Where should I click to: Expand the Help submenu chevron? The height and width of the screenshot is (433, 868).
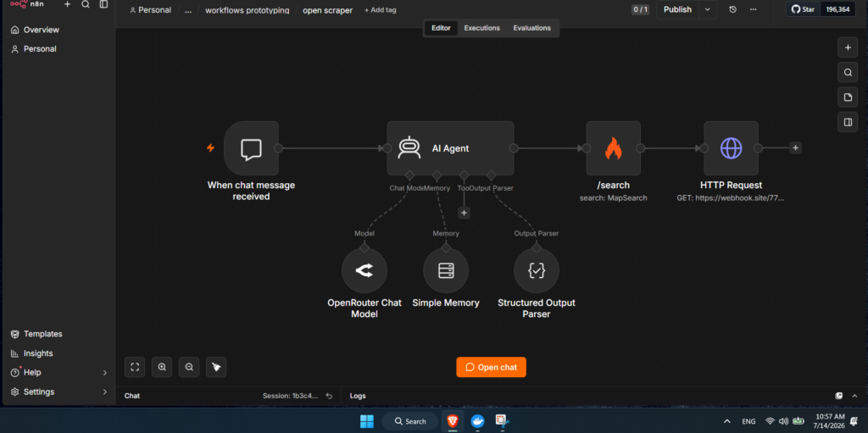pyautogui.click(x=104, y=373)
